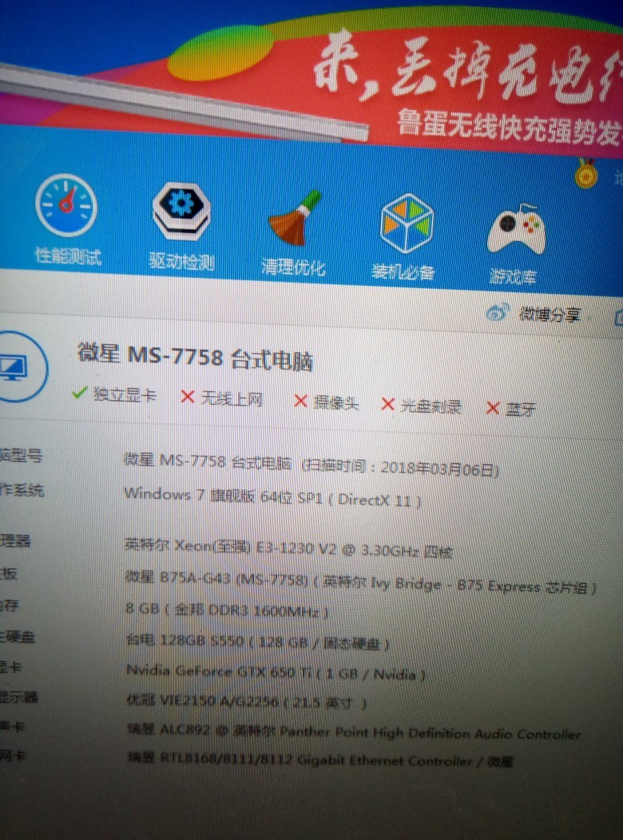The width and height of the screenshot is (623, 840).
Task: Click the 摄像头 feature label
Action: (x=336, y=403)
